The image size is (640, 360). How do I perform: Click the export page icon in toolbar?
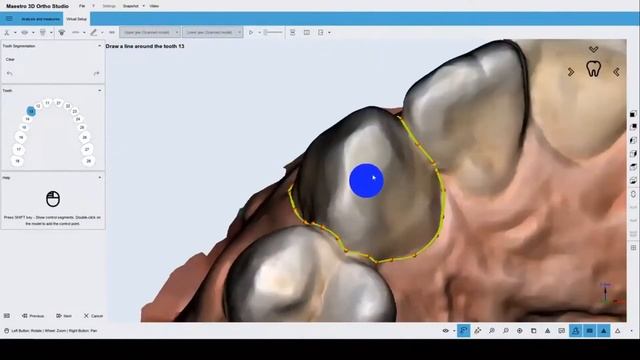point(320,32)
